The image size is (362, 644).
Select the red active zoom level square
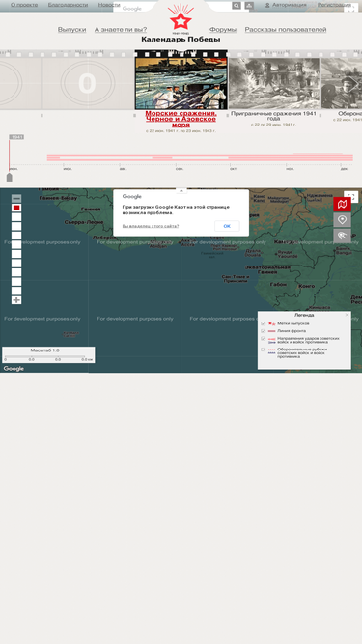tap(16, 208)
